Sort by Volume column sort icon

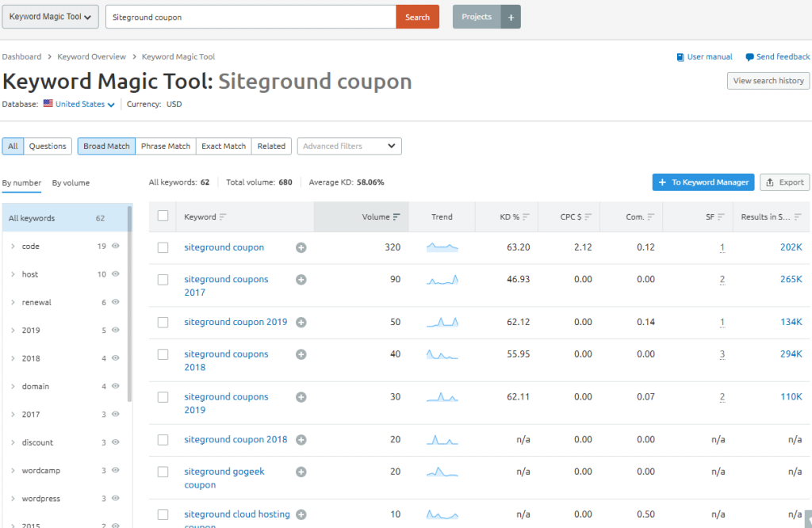click(x=396, y=217)
